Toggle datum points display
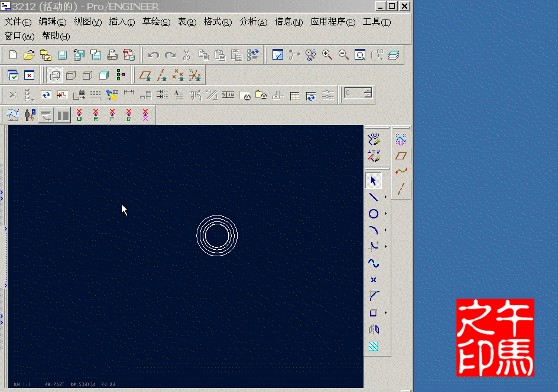 (179, 76)
